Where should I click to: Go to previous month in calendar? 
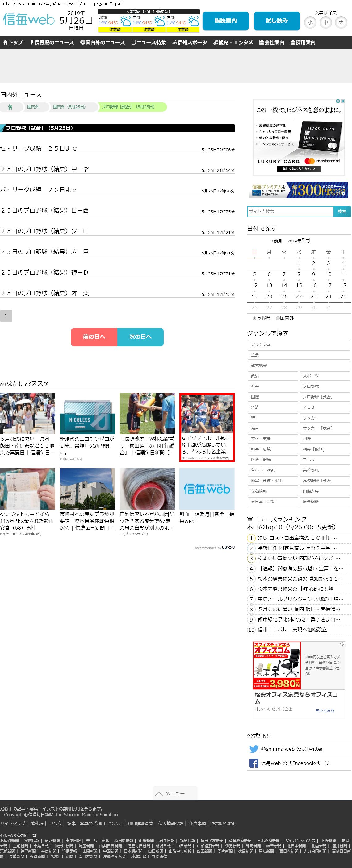[276, 241]
